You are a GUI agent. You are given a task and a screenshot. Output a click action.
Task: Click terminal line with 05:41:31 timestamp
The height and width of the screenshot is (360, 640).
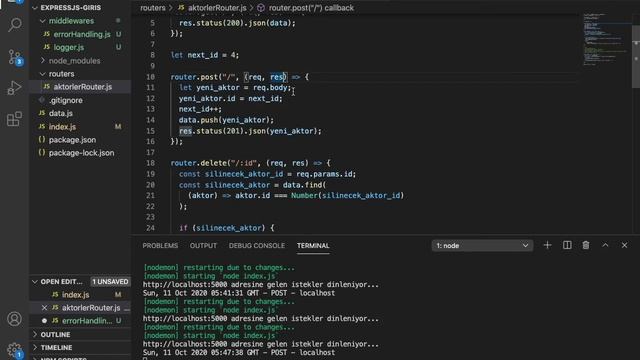(x=239, y=293)
